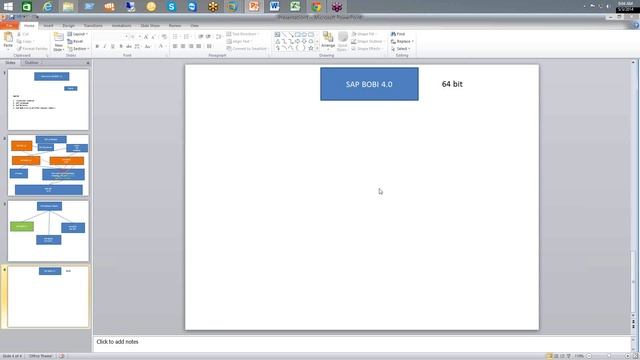
Task: Switch to the Transitions ribbon tab
Action: (x=93, y=25)
